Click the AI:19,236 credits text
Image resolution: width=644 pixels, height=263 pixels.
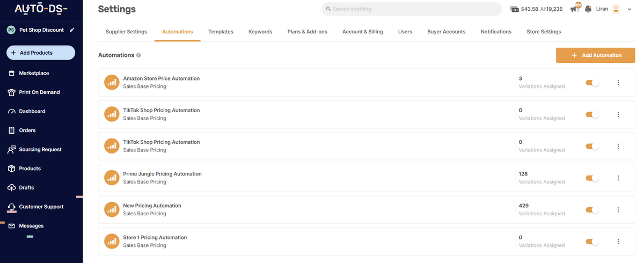tap(552, 9)
